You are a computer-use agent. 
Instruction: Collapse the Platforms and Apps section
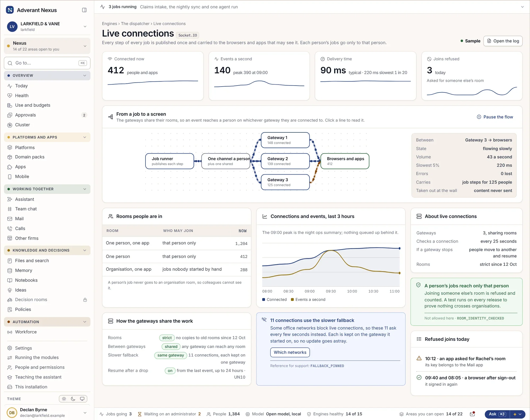click(47, 137)
